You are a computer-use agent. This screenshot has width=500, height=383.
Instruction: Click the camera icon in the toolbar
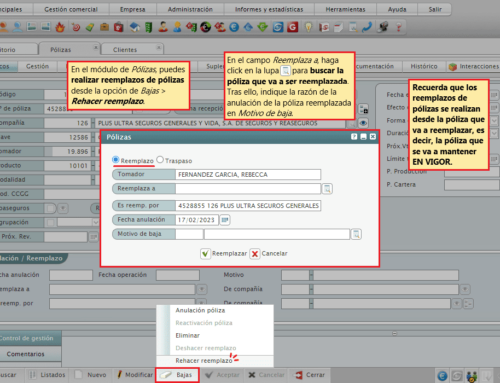pyautogui.click(x=383, y=27)
